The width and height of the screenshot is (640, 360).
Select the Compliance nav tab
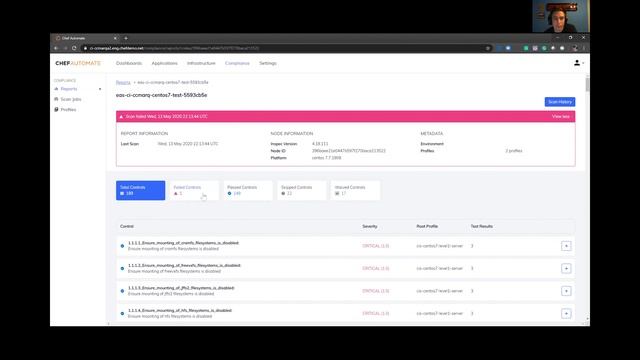237,63
